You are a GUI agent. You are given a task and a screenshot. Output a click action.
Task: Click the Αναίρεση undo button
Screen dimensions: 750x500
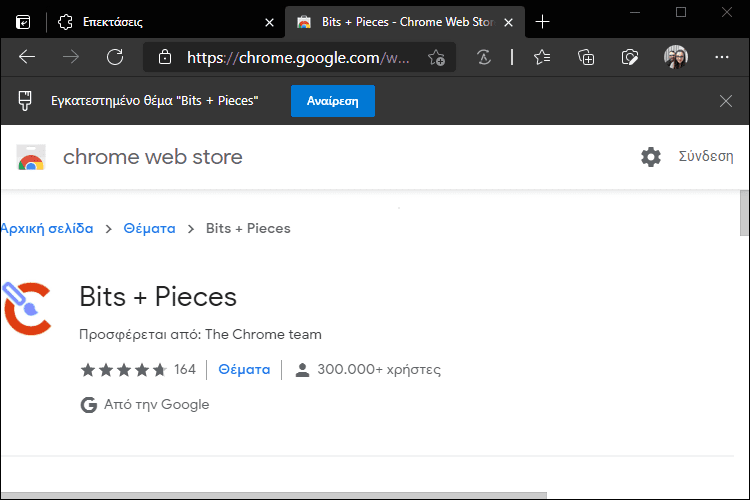333,101
